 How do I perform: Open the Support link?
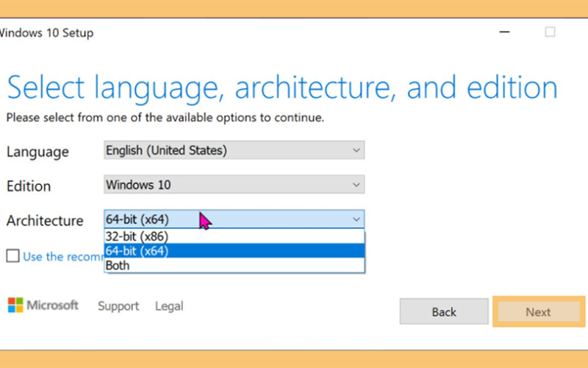tap(118, 306)
